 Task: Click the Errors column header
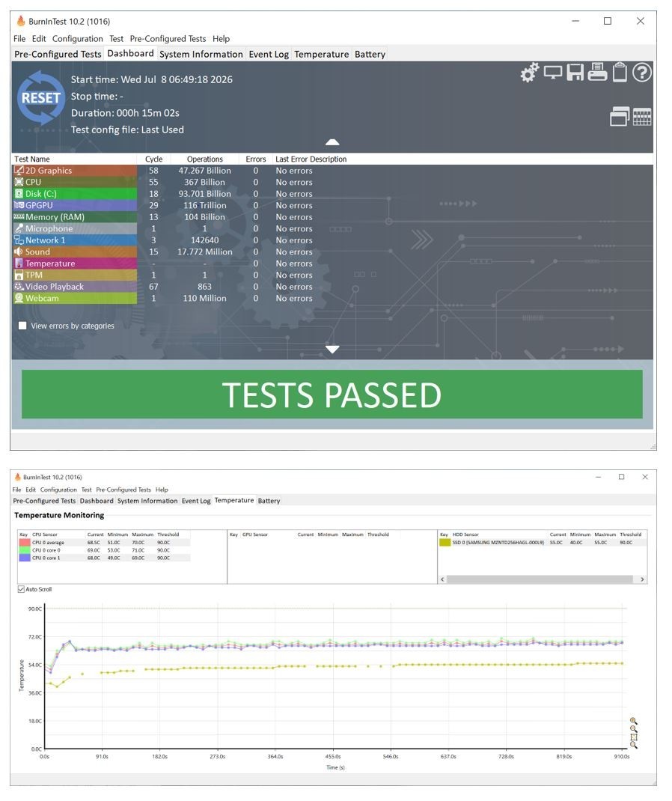[x=256, y=159]
